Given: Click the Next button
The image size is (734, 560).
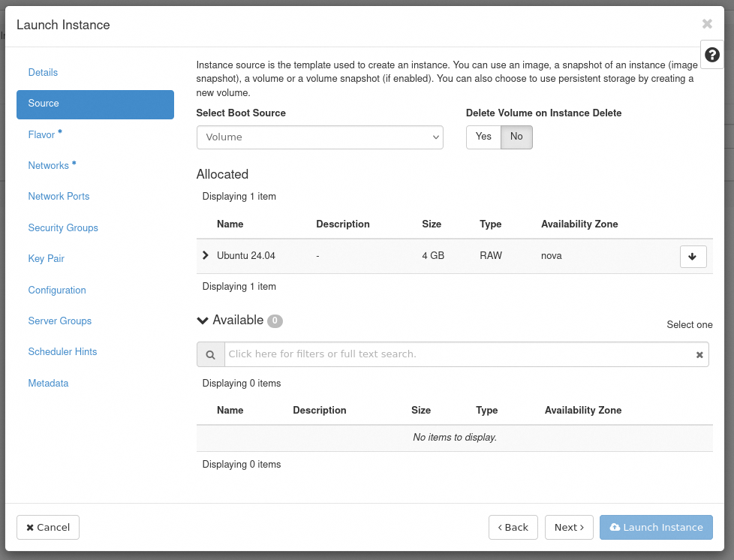Looking at the screenshot, I should pos(569,527).
